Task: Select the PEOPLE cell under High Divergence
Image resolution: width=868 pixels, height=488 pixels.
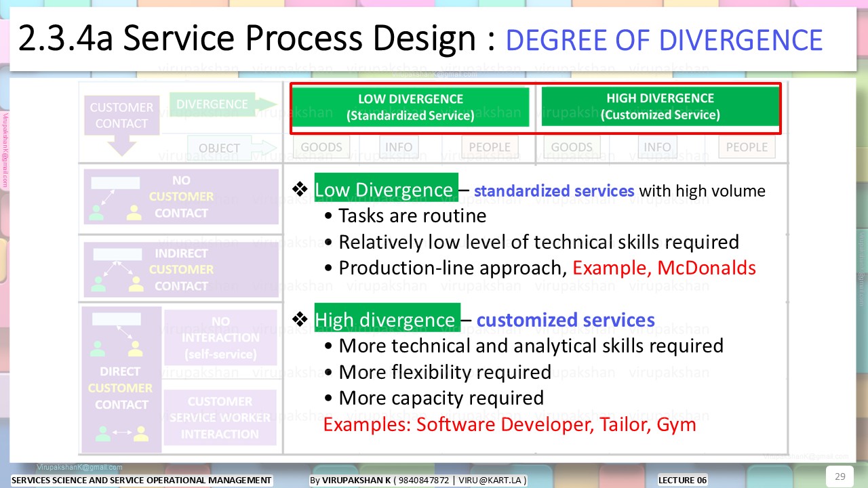Action: (x=747, y=147)
